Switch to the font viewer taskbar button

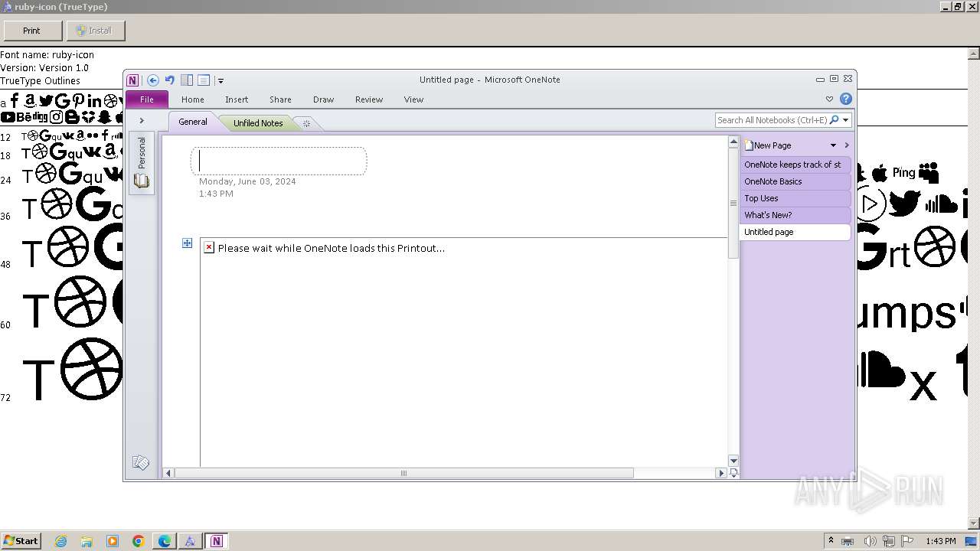tap(190, 541)
